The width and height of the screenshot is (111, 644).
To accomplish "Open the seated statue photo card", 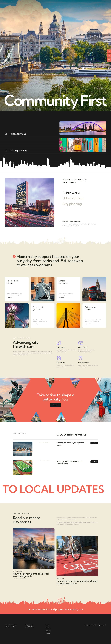I will click(42, 289).
